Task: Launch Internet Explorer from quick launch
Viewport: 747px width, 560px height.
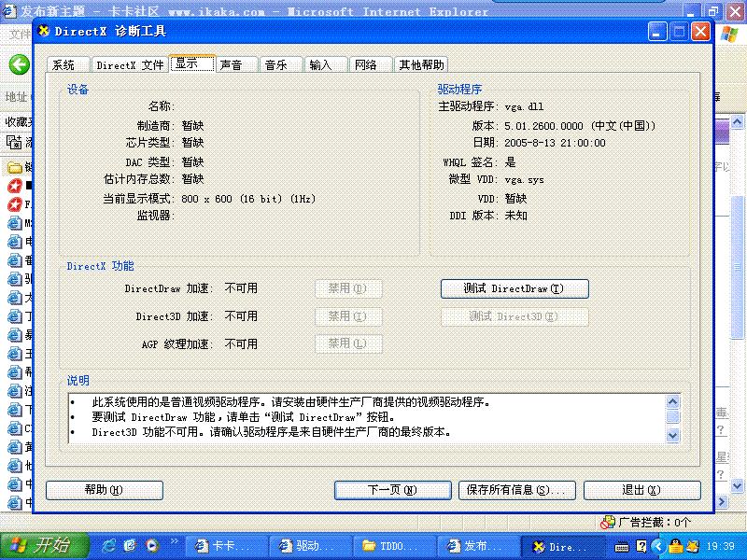Action: 109,546
